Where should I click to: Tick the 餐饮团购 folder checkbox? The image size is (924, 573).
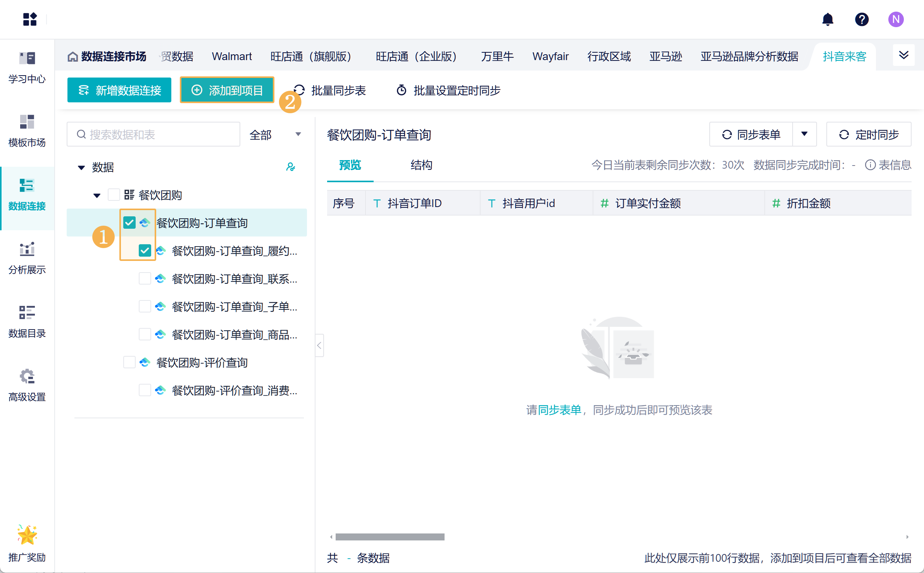coord(114,195)
